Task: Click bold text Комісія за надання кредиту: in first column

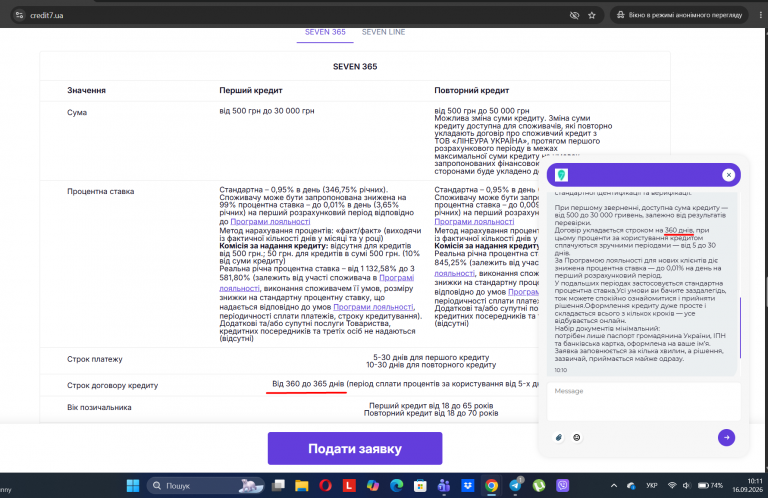Action: pyautogui.click(x=274, y=246)
